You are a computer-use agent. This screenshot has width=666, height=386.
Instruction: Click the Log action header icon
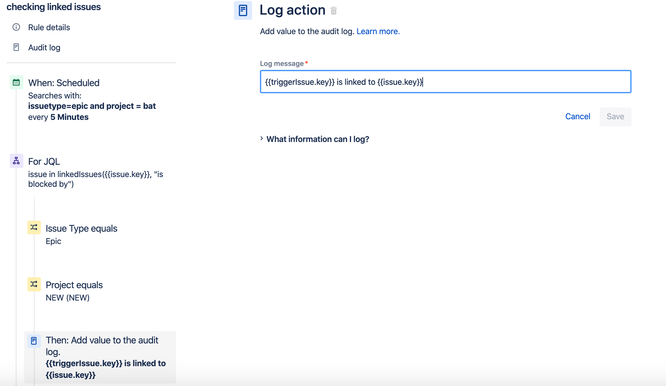(243, 11)
